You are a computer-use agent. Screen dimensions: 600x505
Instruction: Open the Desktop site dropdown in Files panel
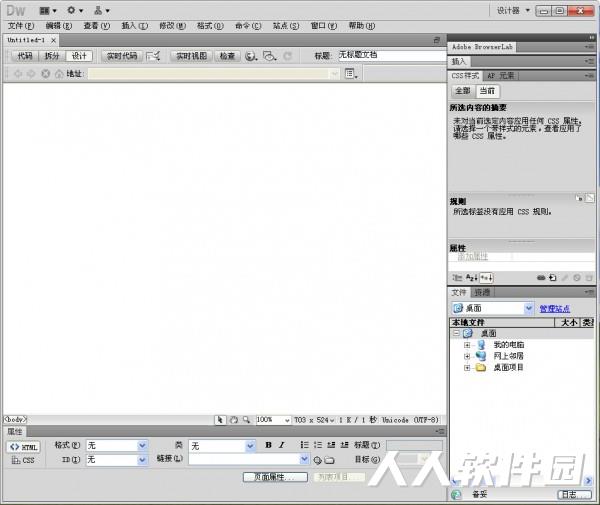528,308
